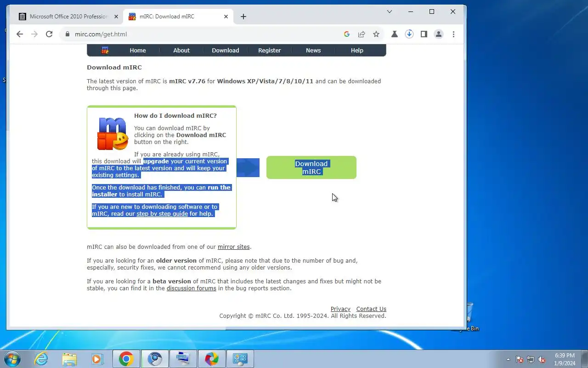The image size is (588, 368).
Task: Share this page via share icon
Action: (x=362, y=34)
